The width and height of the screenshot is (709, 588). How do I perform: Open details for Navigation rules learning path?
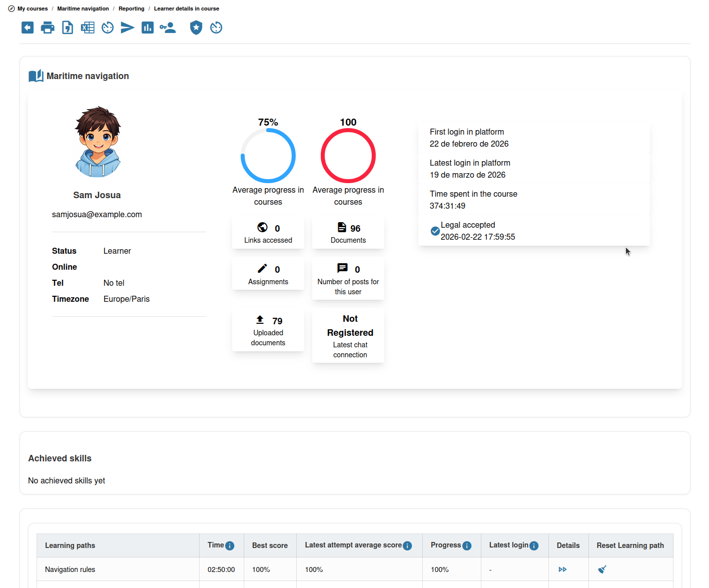563,569
